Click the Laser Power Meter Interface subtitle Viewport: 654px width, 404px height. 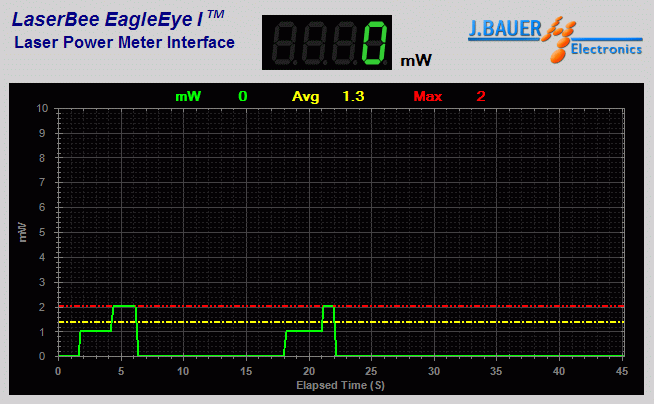[x=124, y=42]
